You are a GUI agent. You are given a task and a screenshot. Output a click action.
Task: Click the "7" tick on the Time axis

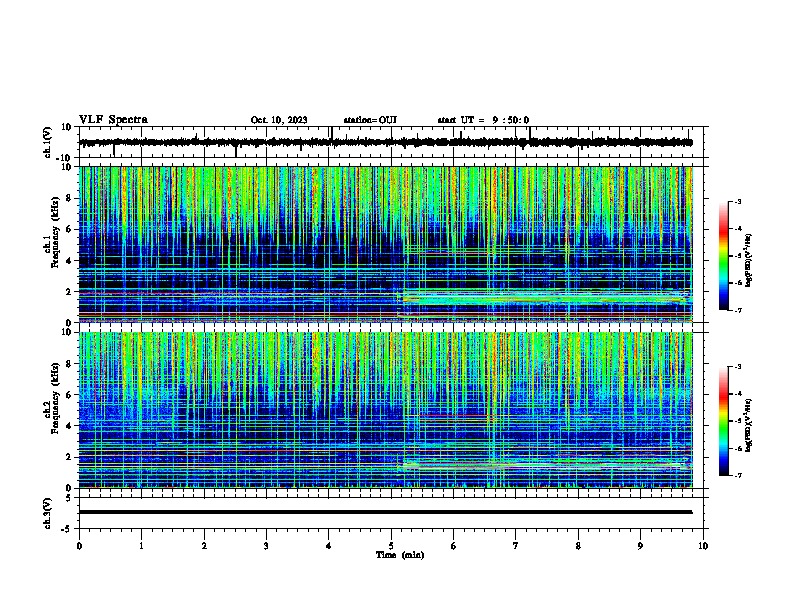pyautogui.click(x=516, y=546)
